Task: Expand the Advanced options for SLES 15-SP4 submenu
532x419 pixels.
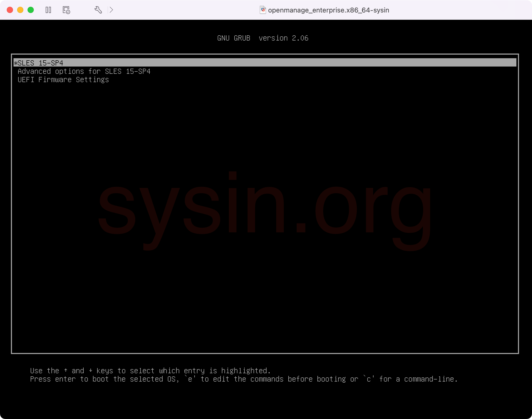Action: (84, 71)
